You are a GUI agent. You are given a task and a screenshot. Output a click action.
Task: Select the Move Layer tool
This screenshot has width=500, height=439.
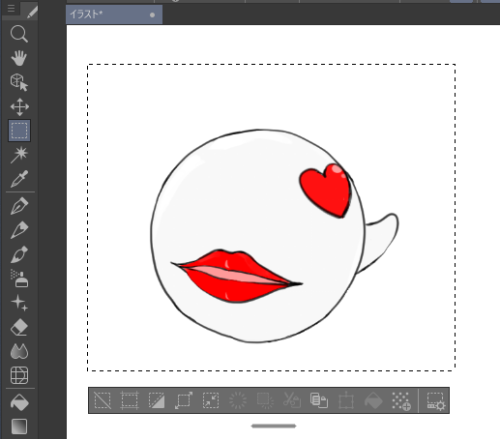tap(19, 107)
